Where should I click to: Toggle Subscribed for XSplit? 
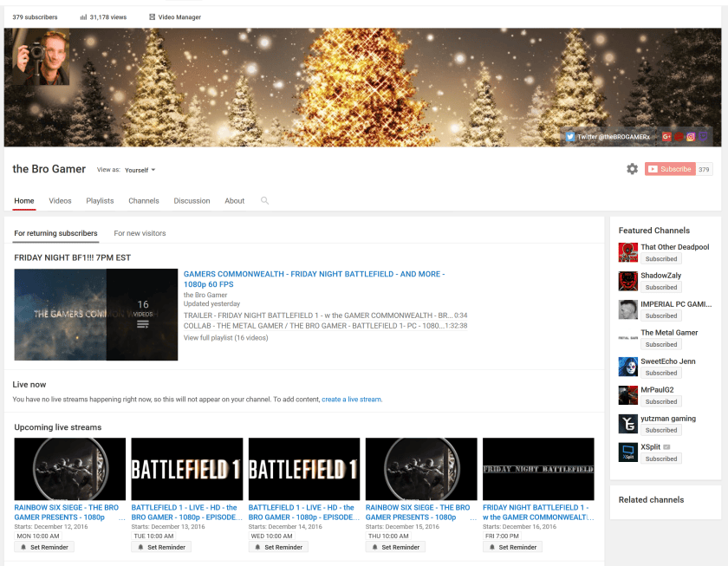pos(661,459)
